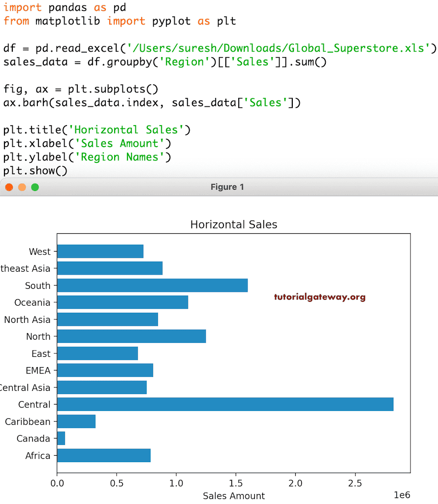The image size is (438, 504).
Task: Select the 'Horizontal Sales' chart title
Action: pyautogui.click(x=233, y=224)
